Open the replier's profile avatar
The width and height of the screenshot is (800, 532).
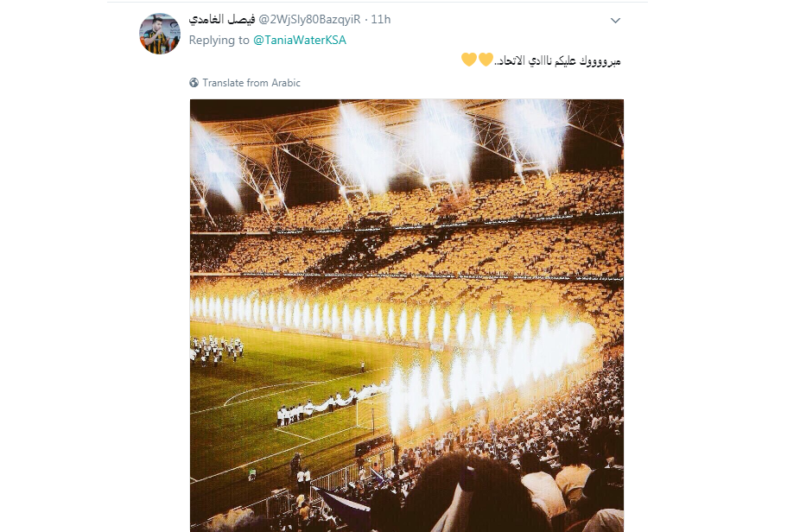tap(160, 34)
